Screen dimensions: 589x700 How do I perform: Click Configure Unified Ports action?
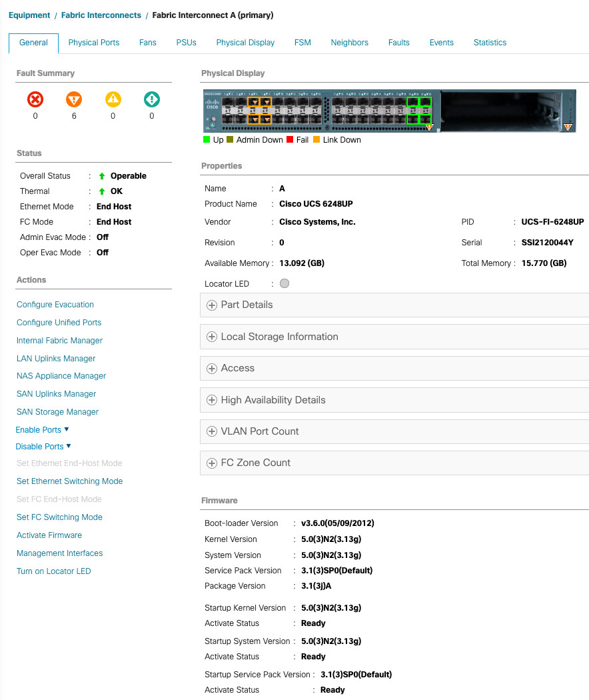pos(59,322)
